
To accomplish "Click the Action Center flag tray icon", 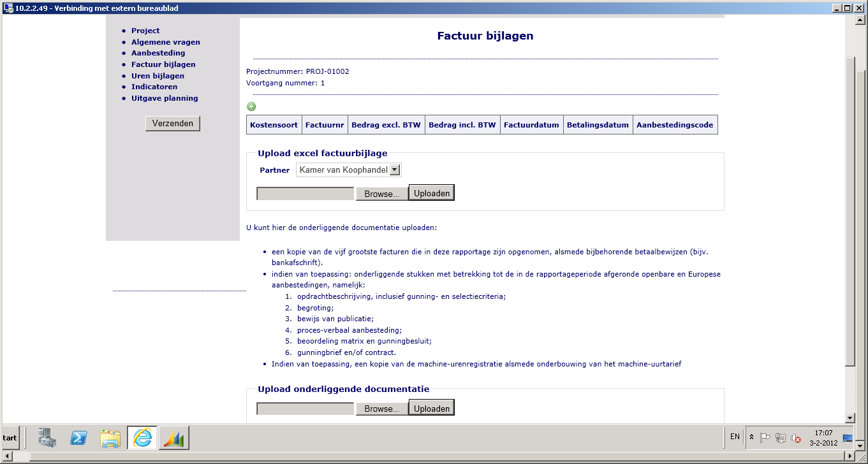I will click(x=765, y=437).
